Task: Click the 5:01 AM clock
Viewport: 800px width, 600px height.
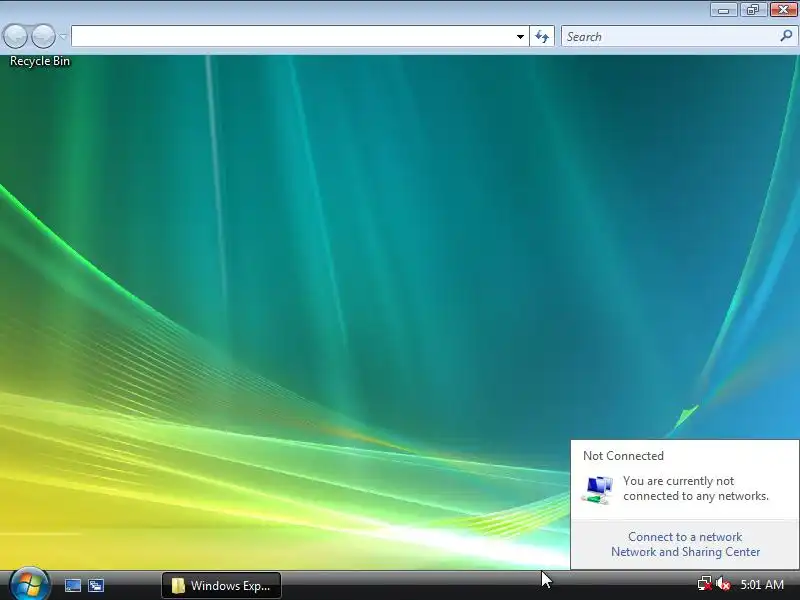Action: (762, 584)
